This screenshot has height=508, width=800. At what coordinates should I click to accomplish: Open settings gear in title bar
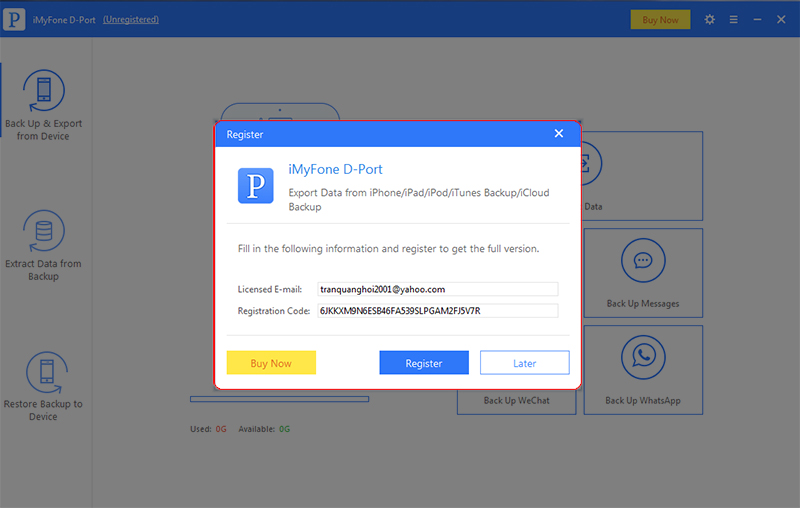pos(710,19)
